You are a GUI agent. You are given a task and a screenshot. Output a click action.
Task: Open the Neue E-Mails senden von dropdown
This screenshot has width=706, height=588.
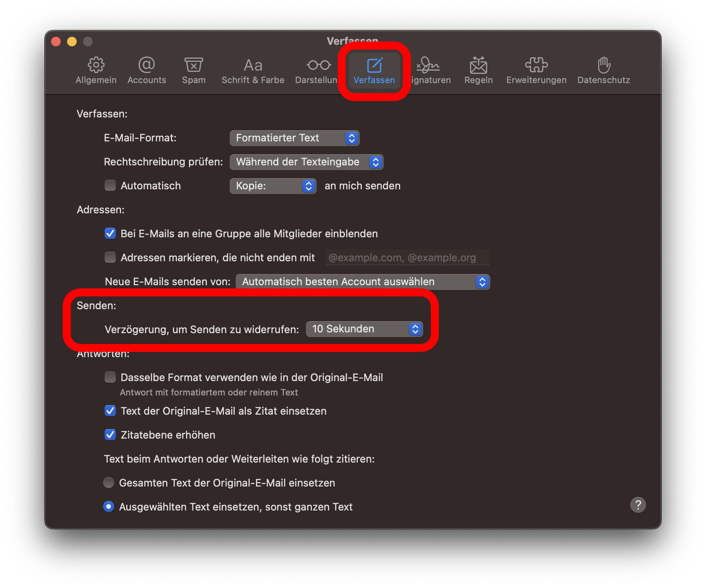click(x=363, y=282)
